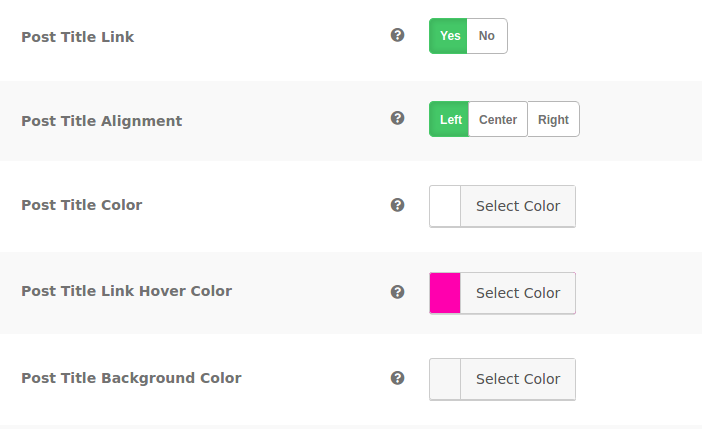Click help icon for Post Title Color
This screenshot has height=429, width=702.
point(397,205)
